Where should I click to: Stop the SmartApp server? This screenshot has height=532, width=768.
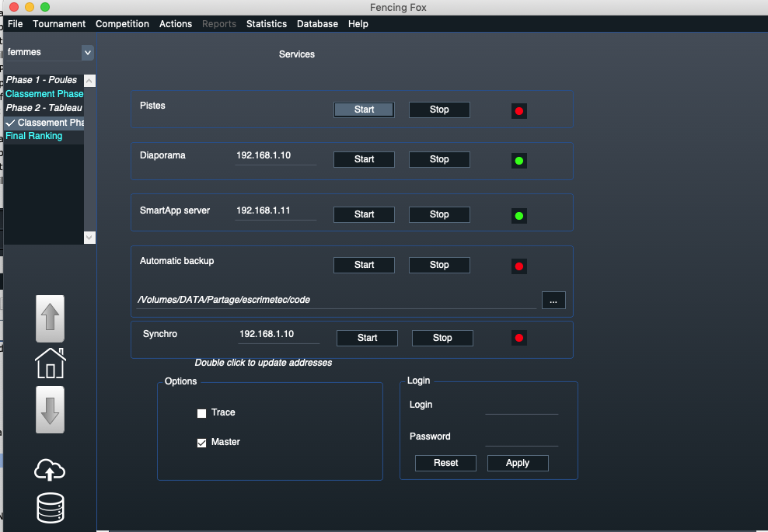(439, 214)
